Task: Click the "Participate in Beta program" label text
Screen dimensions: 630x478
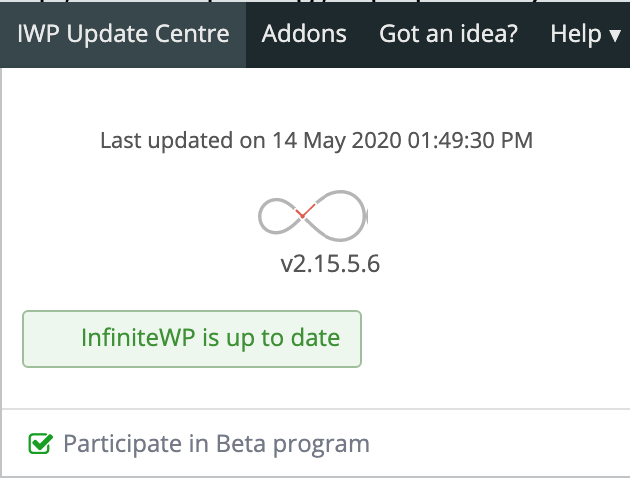Action: point(216,444)
